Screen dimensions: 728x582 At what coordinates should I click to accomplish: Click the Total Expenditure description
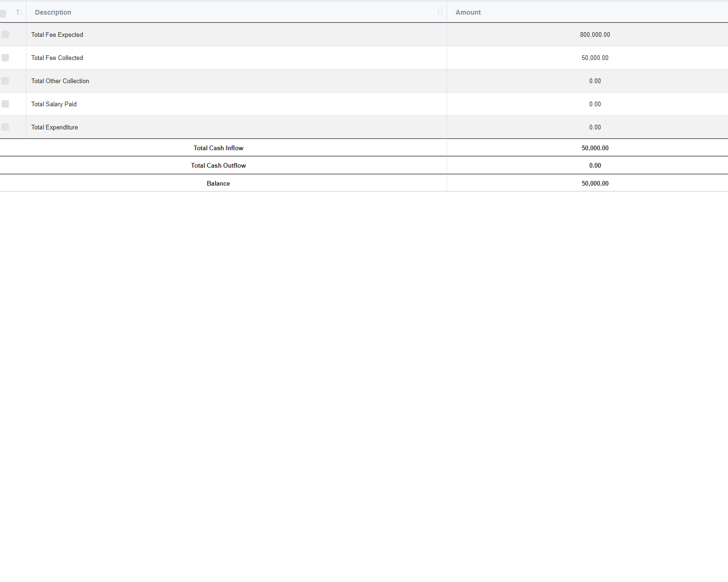point(54,127)
